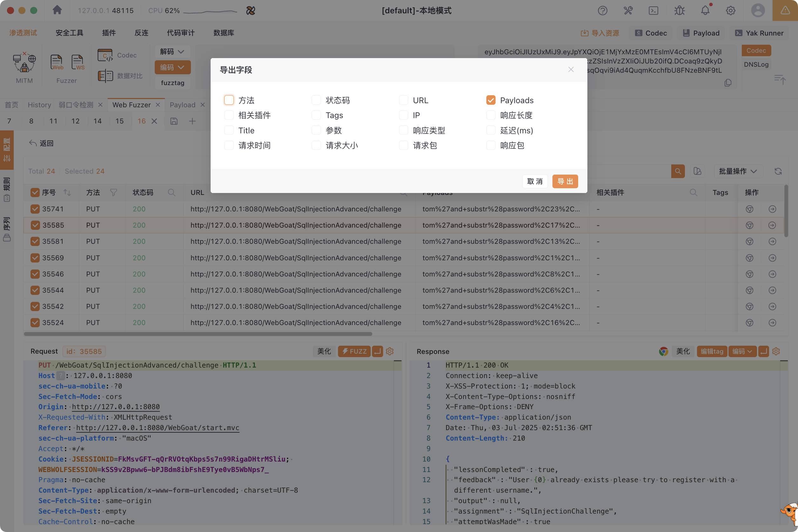Open the 代码审计 menu
798x532 pixels.
pos(181,33)
